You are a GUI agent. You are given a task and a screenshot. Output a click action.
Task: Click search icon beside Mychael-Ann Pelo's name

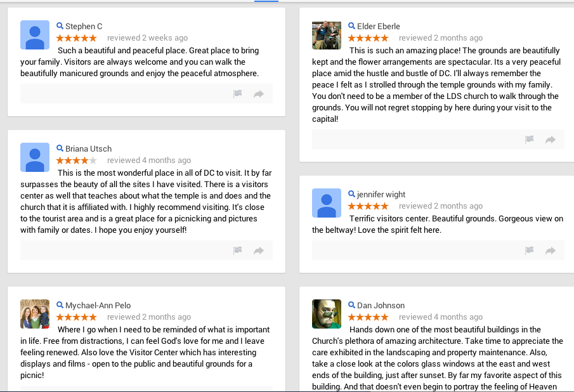[x=60, y=305]
